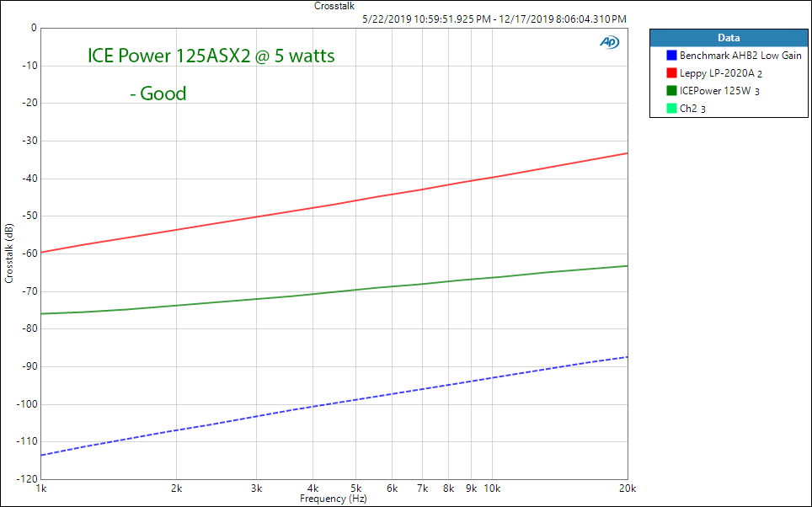Select the light green Ch2 legend swatch
Screen dimensions: 812x507
[x=671, y=109]
